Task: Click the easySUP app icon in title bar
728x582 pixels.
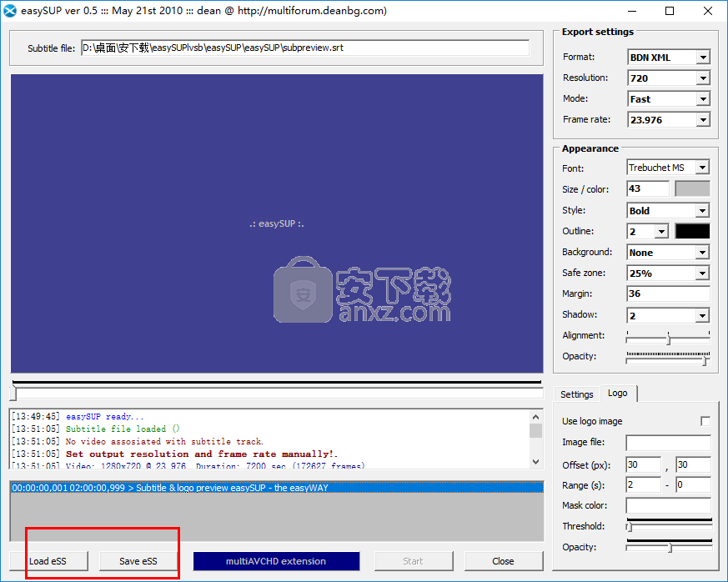Action: [x=10, y=11]
